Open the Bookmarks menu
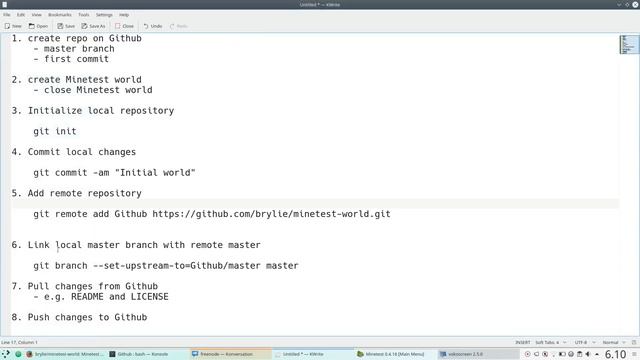 (60, 15)
